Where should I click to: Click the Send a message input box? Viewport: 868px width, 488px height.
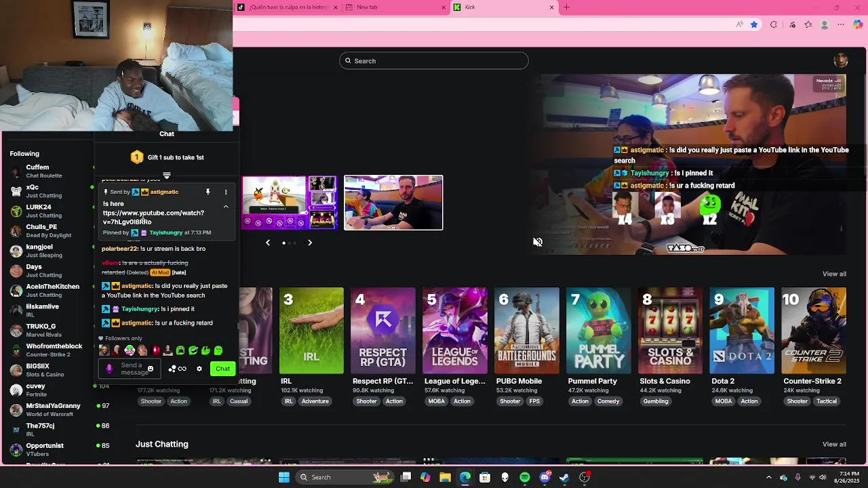pos(130,369)
